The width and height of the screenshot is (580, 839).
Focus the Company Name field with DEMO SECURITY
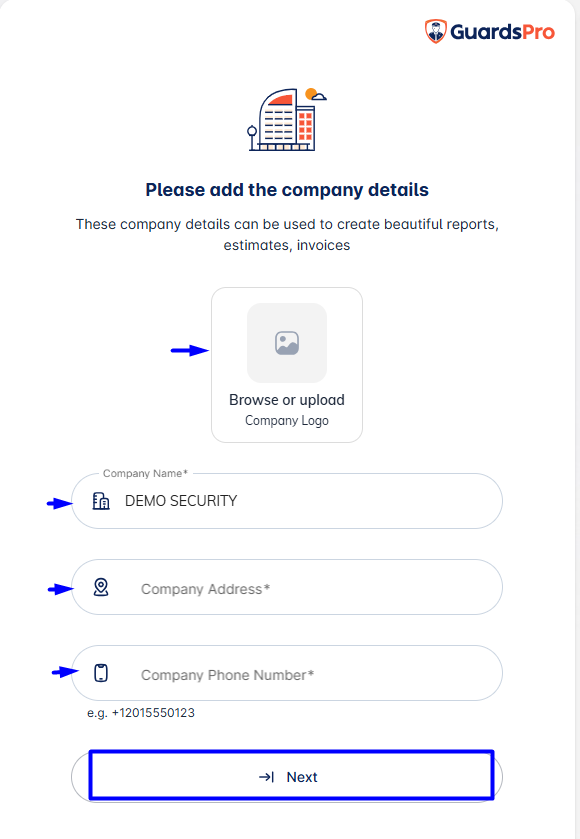click(x=287, y=501)
